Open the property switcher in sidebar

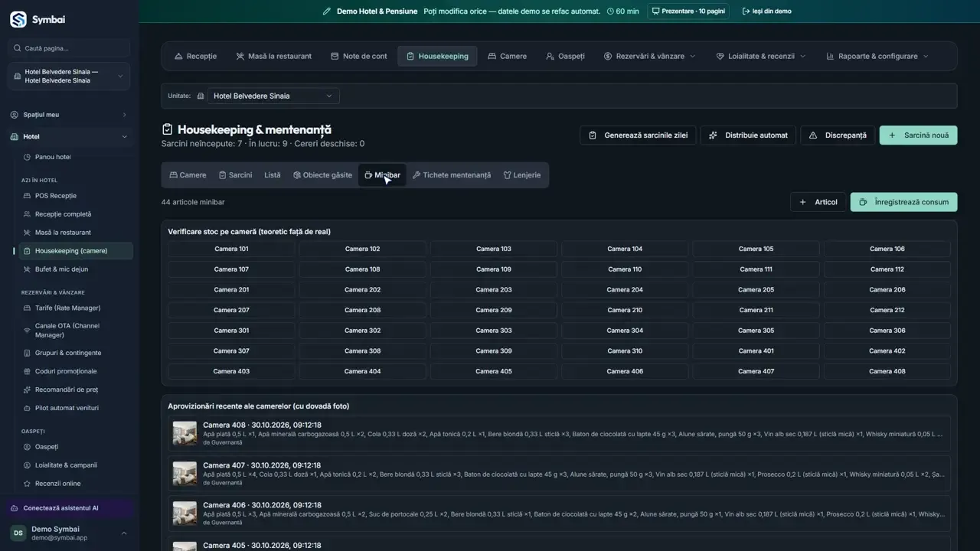[69, 77]
